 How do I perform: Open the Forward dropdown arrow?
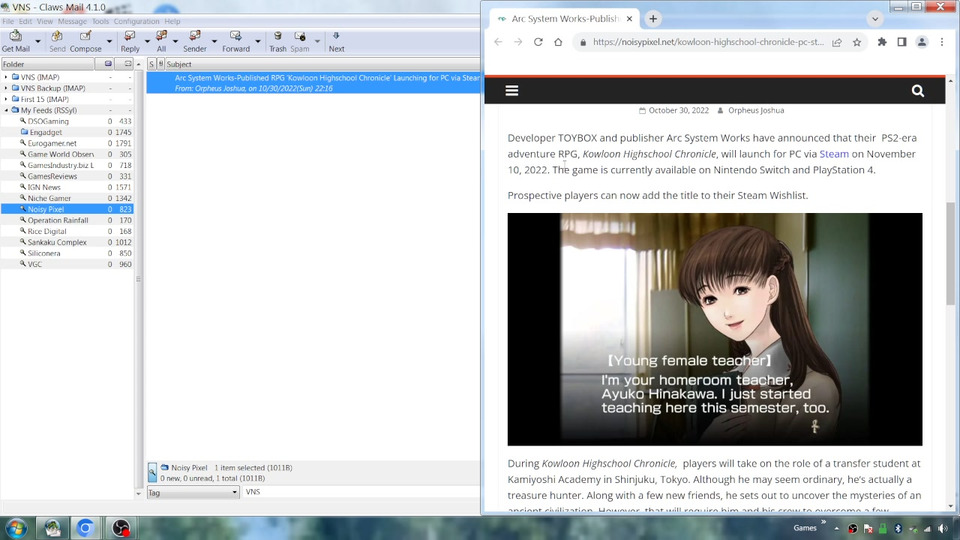pyautogui.click(x=258, y=42)
